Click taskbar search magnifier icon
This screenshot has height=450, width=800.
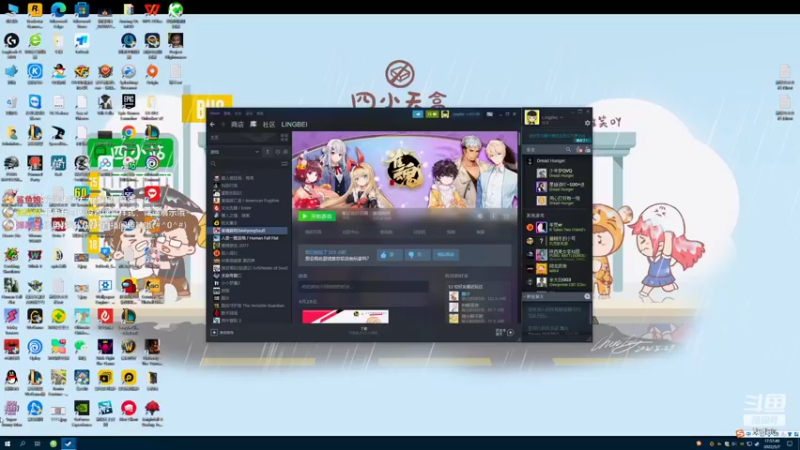point(22,443)
